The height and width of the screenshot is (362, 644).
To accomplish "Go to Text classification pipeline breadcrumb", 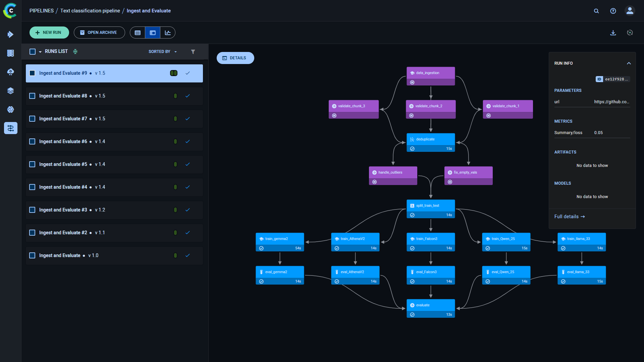I will point(90,11).
